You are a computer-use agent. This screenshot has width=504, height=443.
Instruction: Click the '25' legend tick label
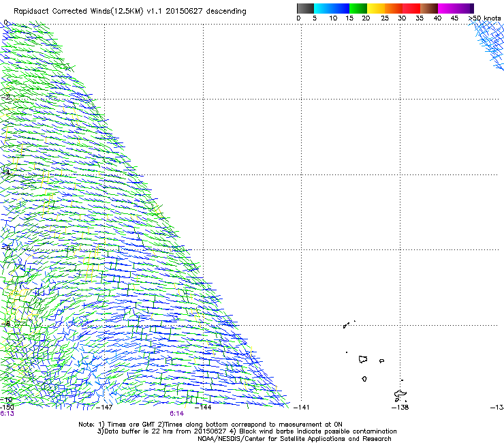(385, 18)
